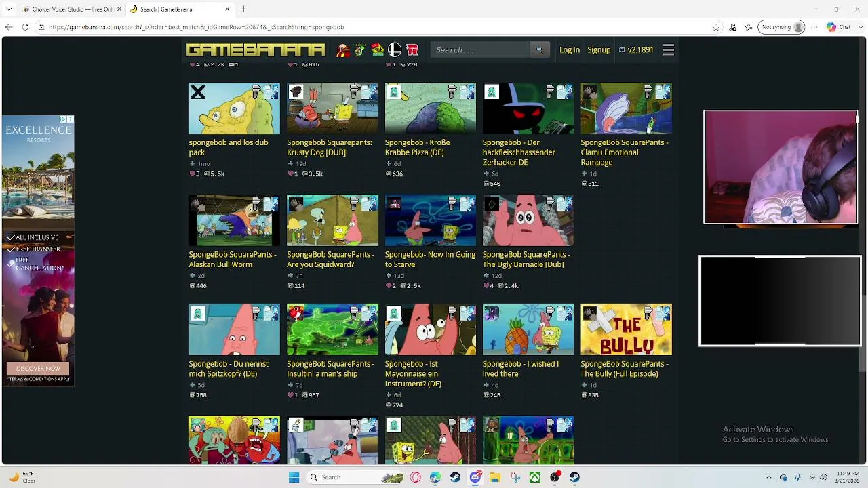Click submitter avatar on 'The Bully' card
The height and width of the screenshot is (488, 868).
(589, 313)
